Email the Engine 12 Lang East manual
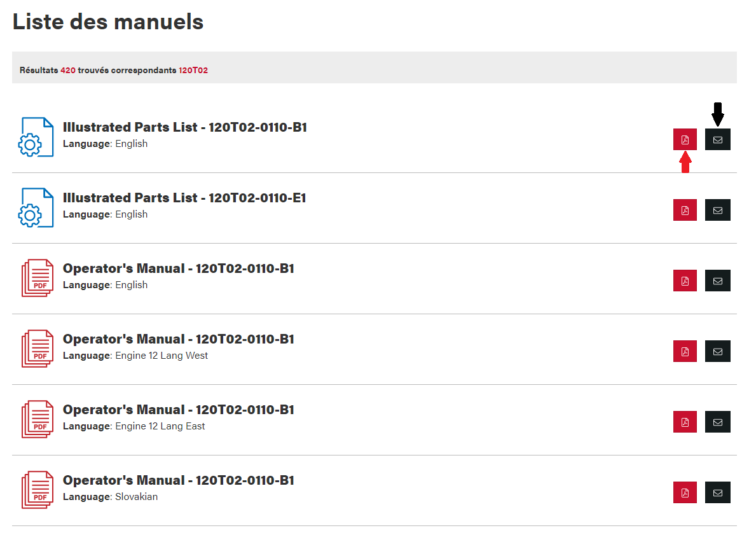 717,422
